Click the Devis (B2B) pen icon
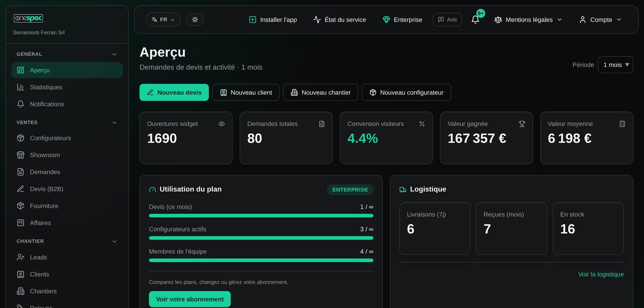Viewport: 644px width, 308px height. [21, 189]
